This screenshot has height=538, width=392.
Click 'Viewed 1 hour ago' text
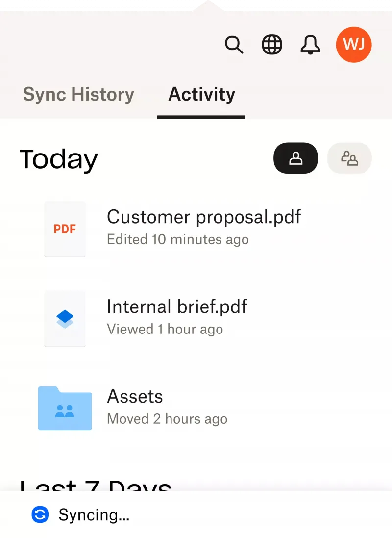coord(165,329)
